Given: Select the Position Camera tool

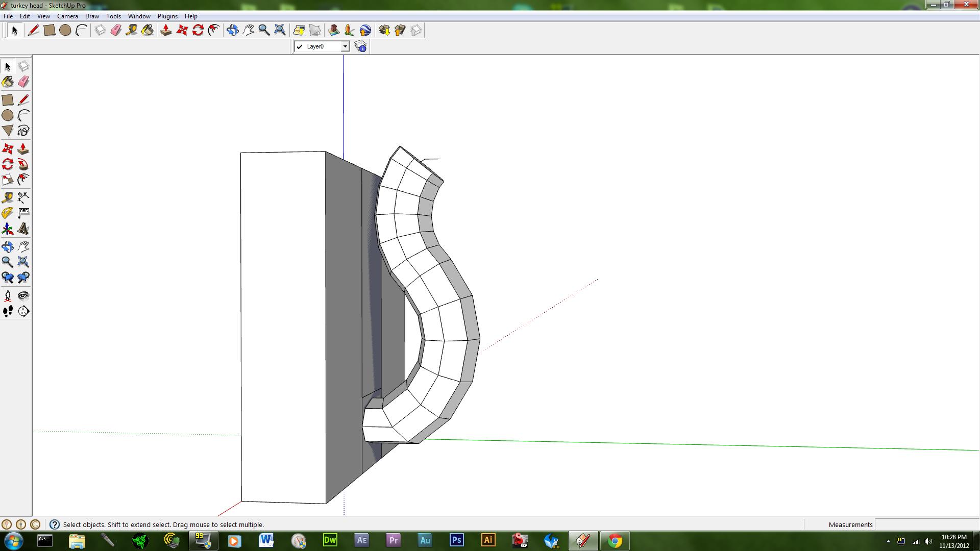Looking at the screenshot, I should 8,296.
